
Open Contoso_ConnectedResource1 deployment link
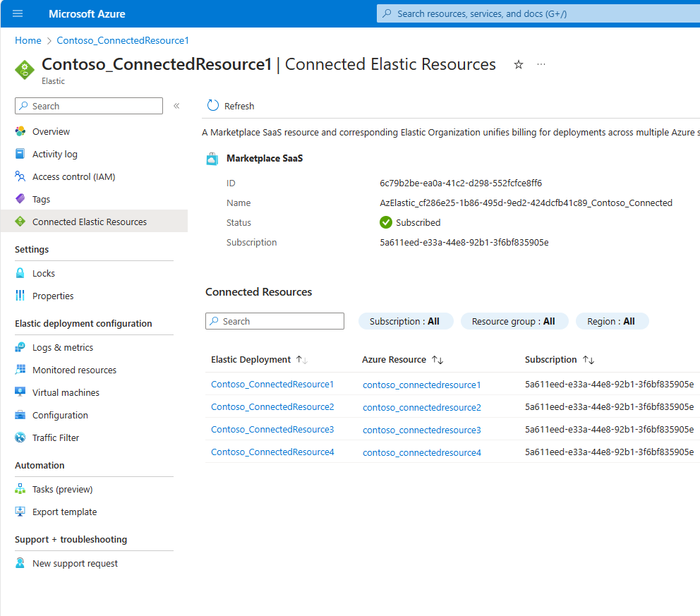[x=272, y=385]
